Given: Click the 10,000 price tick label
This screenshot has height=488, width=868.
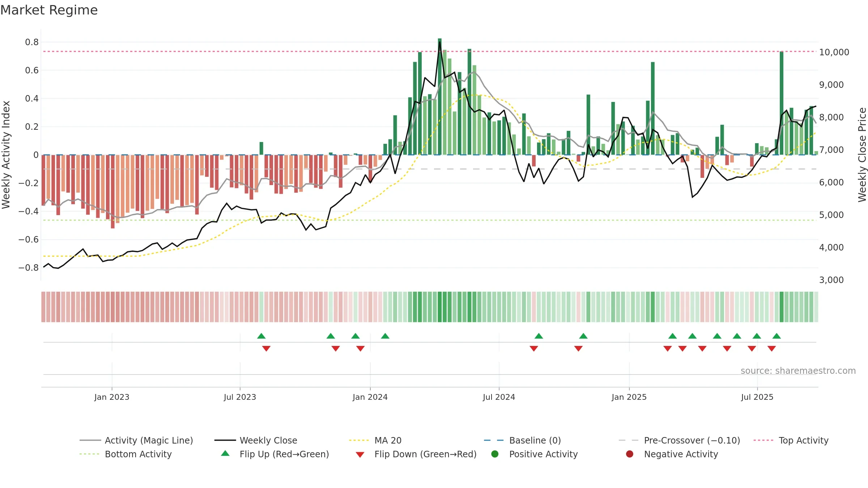Looking at the screenshot, I should [x=834, y=52].
